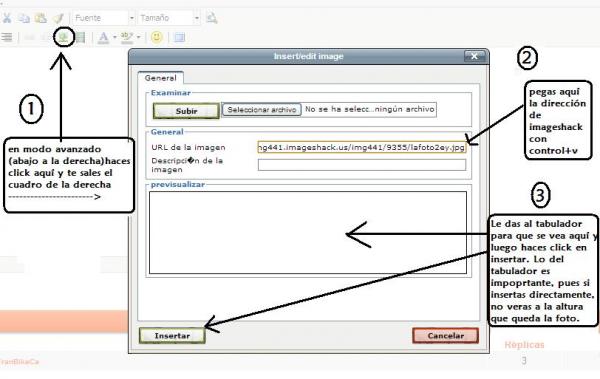Apply text color with the A icon
This screenshot has width=600, height=379.
pyautogui.click(x=103, y=38)
